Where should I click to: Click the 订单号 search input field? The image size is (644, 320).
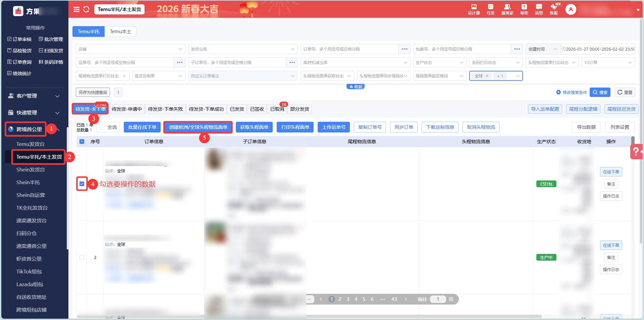point(350,49)
